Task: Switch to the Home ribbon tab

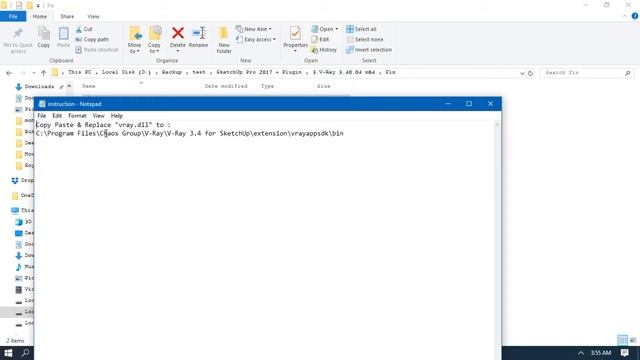Action: [x=40, y=16]
